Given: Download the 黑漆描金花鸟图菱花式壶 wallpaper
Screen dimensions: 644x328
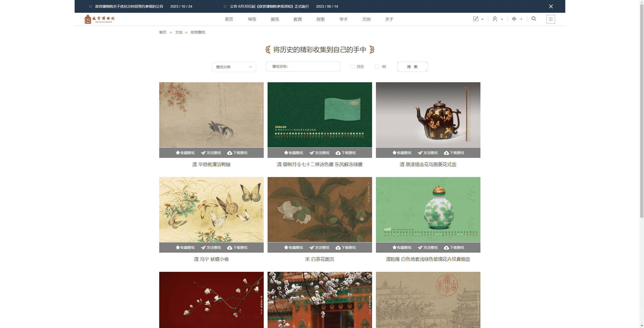Looking at the screenshot, I should [454, 153].
